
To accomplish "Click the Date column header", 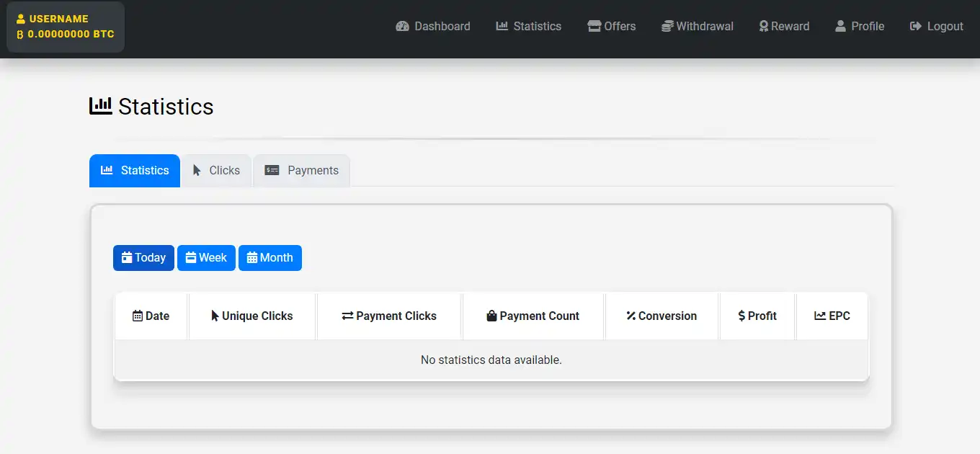I will pos(151,316).
